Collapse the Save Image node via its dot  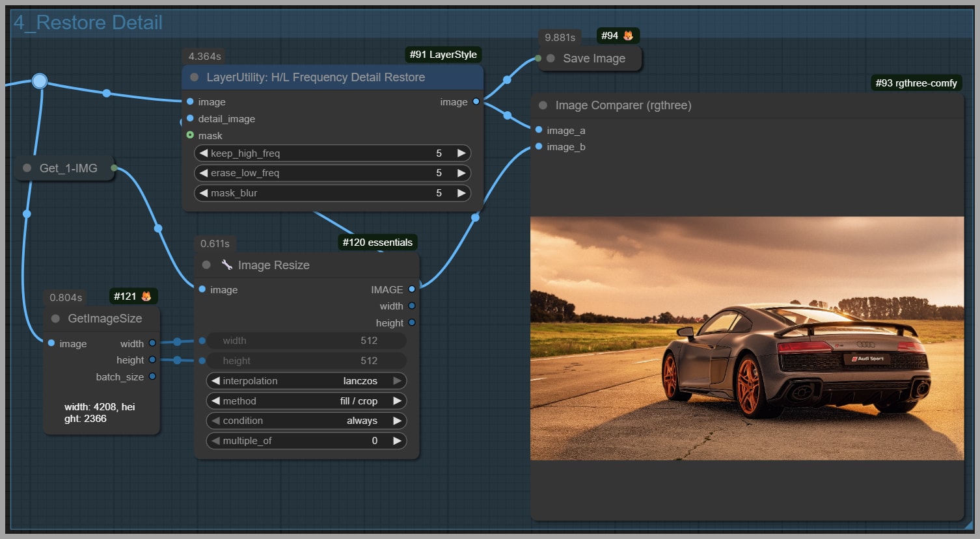tap(551, 59)
